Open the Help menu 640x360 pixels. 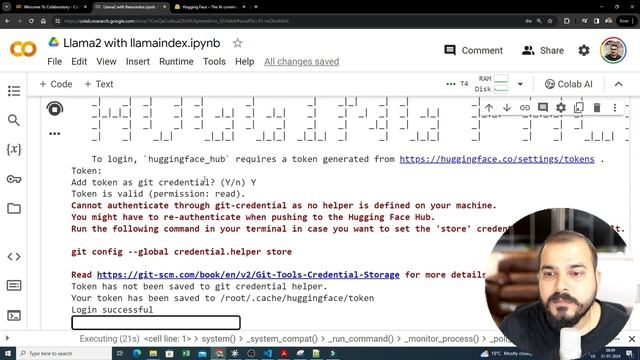pyautogui.click(x=244, y=62)
